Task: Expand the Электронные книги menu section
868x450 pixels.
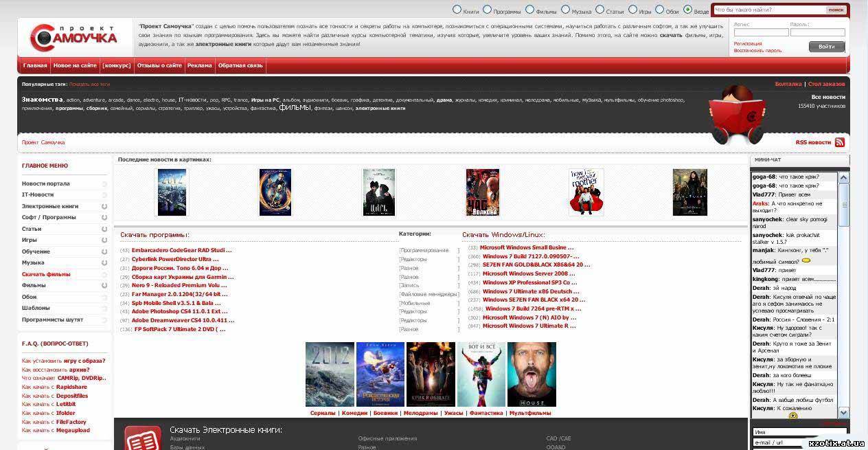Action: pyautogui.click(x=104, y=206)
